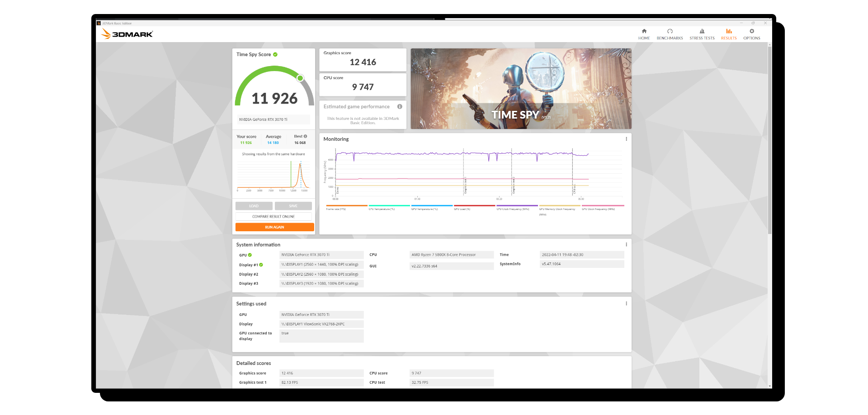
Task: Click the 3DMark title bar app icon
Action: coord(99,23)
